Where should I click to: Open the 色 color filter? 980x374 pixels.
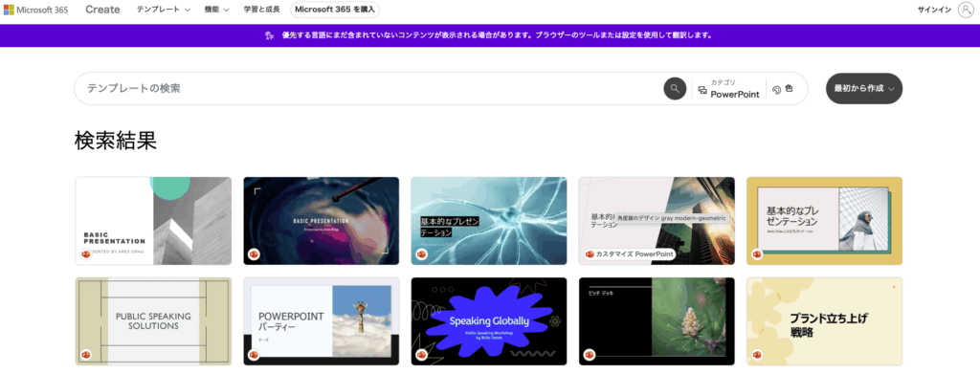(783, 89)
